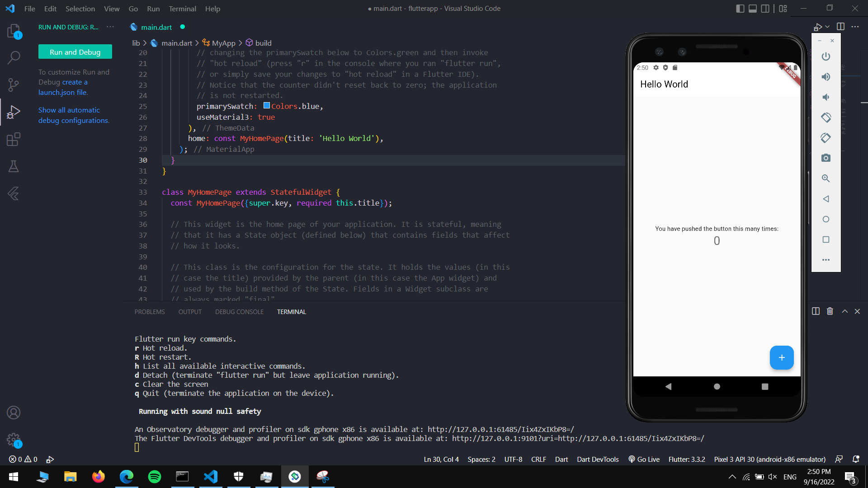Open the MyApp breadcrumb dropdown
The width and height of the screenshot is (868, 488).
pyautogui.click(x=223, y=43)
